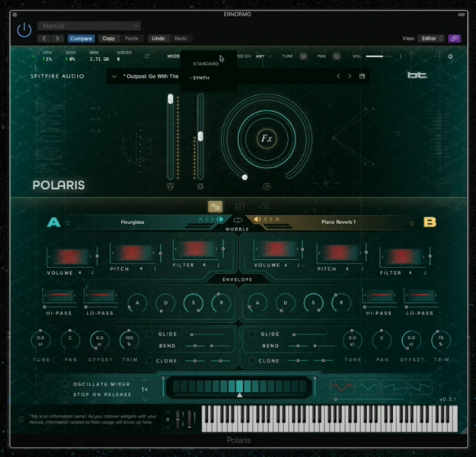
Task: Select the fourth stepped oscillator waveform
Action: coord(420,387)
